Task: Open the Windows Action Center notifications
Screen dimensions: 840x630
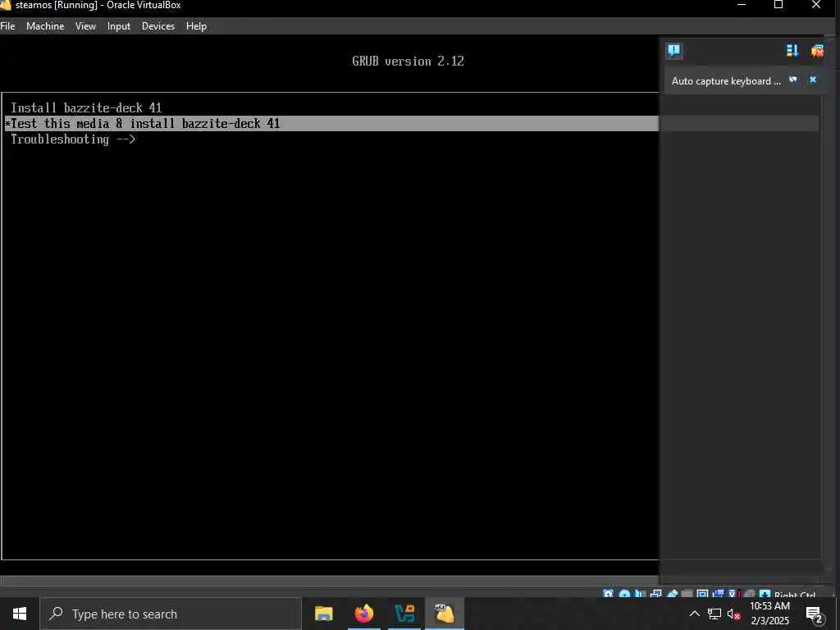Action: pyautogui.click(x=815, y=614)
